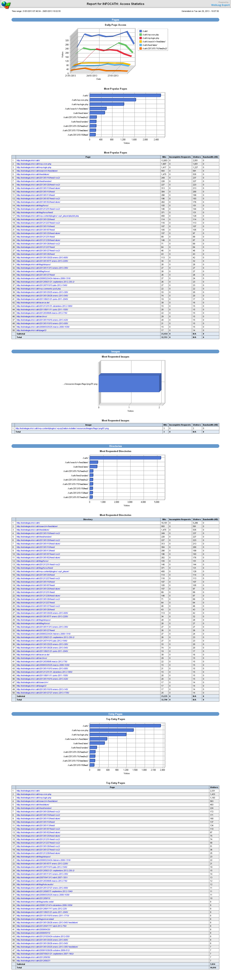Click the globe logo icon at top left
Image resolution: width=231 pixels, height=980 pixels.
pyautogui.click(x=6, y=5)
